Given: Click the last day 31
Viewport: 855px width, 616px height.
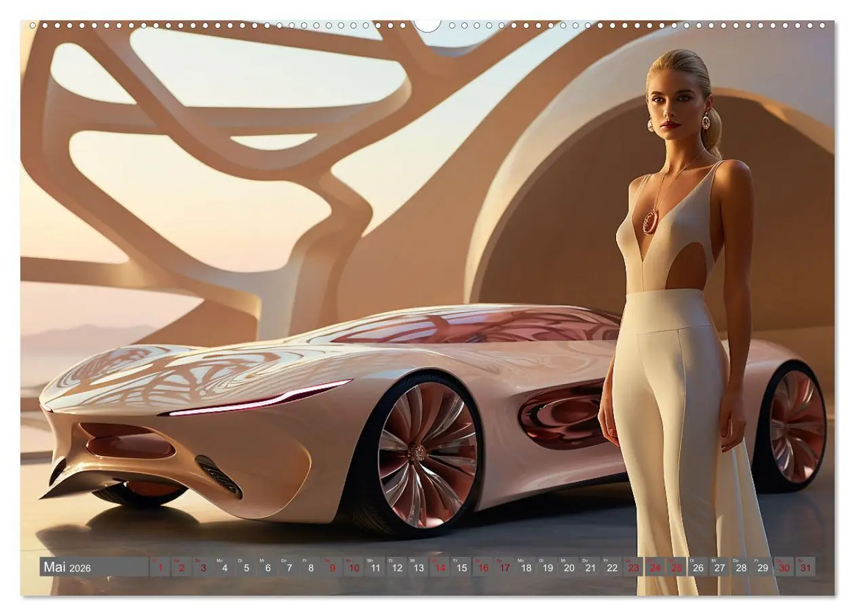Looking at the screenshot, I should tap(805, 567).
